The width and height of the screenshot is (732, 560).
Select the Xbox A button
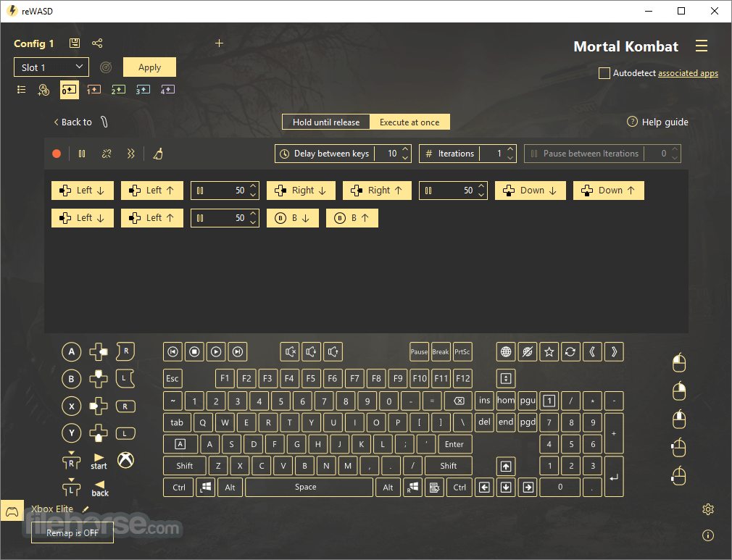click(72, 351)
